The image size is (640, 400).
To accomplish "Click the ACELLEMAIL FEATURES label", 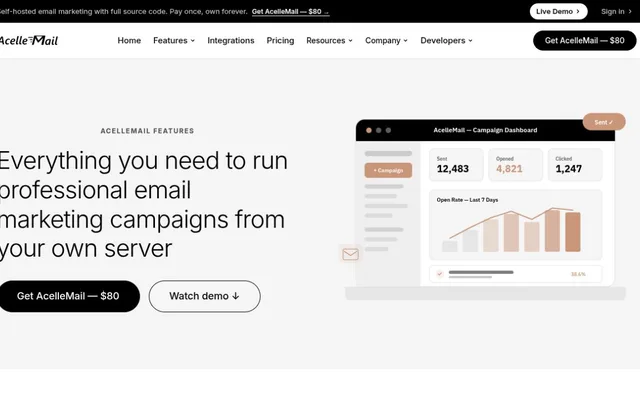I will pos(147,131).
